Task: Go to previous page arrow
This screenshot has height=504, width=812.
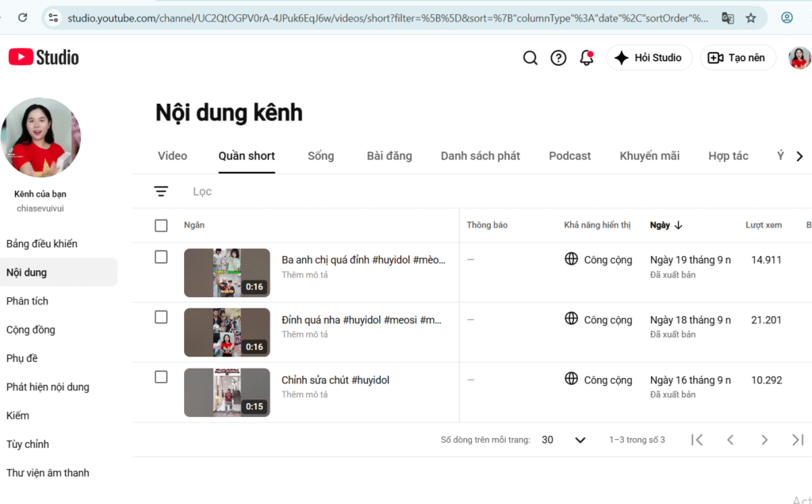Action: coord(730,440)
